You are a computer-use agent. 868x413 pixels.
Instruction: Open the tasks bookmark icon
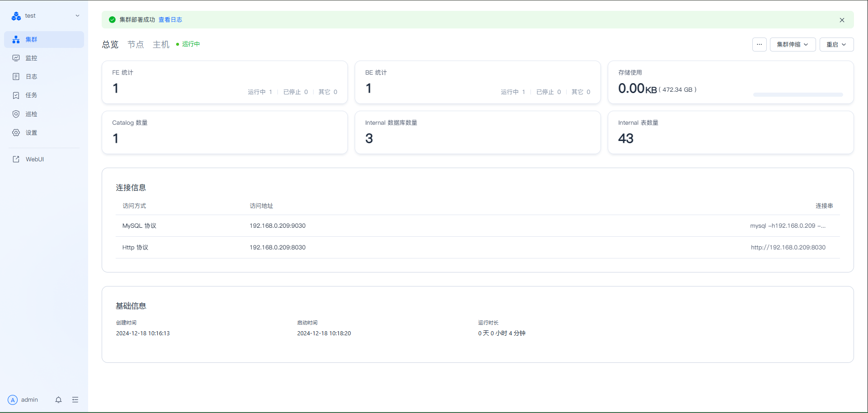click(16, 95)
